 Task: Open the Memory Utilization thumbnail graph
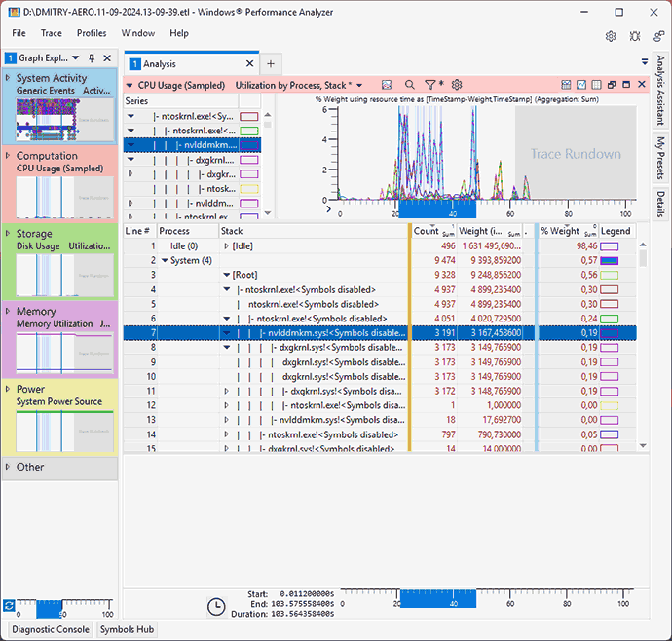click(65, 353)
